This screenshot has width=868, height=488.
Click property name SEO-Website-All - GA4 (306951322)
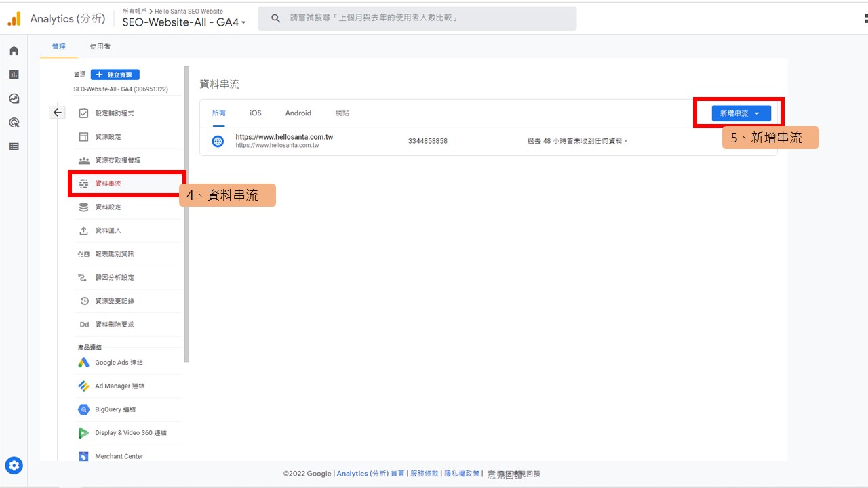[121, 89]
